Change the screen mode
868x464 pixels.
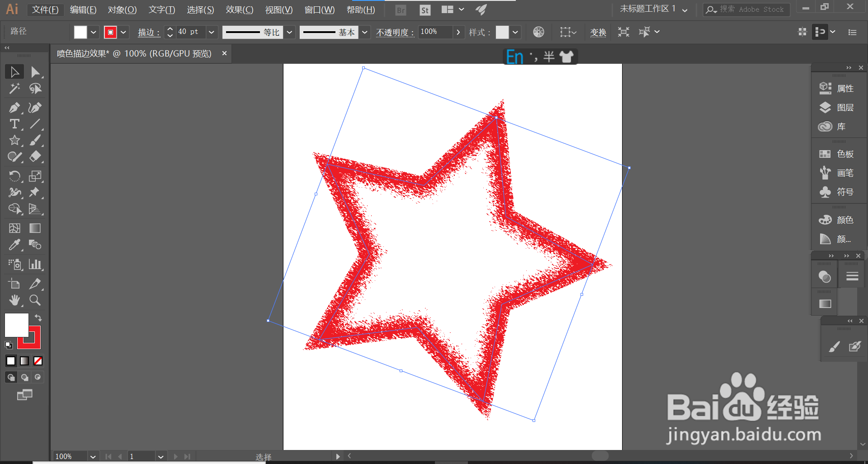[x=24, y=395]
